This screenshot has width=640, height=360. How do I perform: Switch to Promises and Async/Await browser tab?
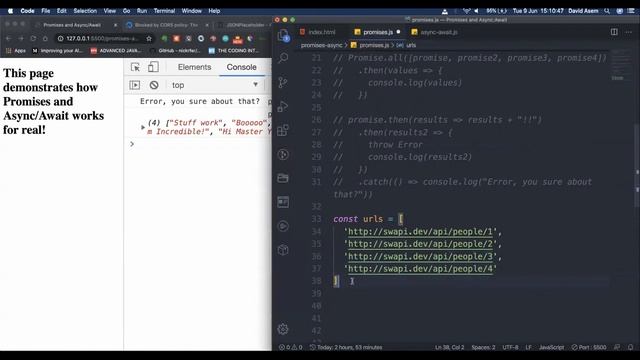pos(72,25)
